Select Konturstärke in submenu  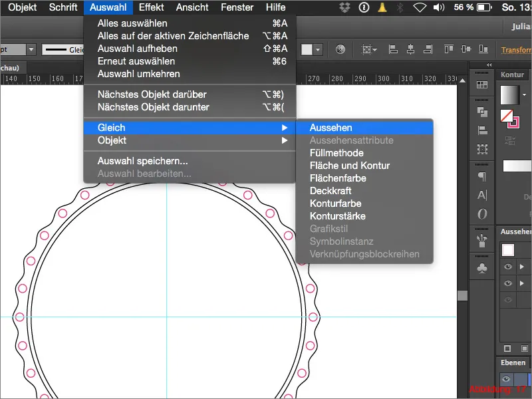coord(364,216)
